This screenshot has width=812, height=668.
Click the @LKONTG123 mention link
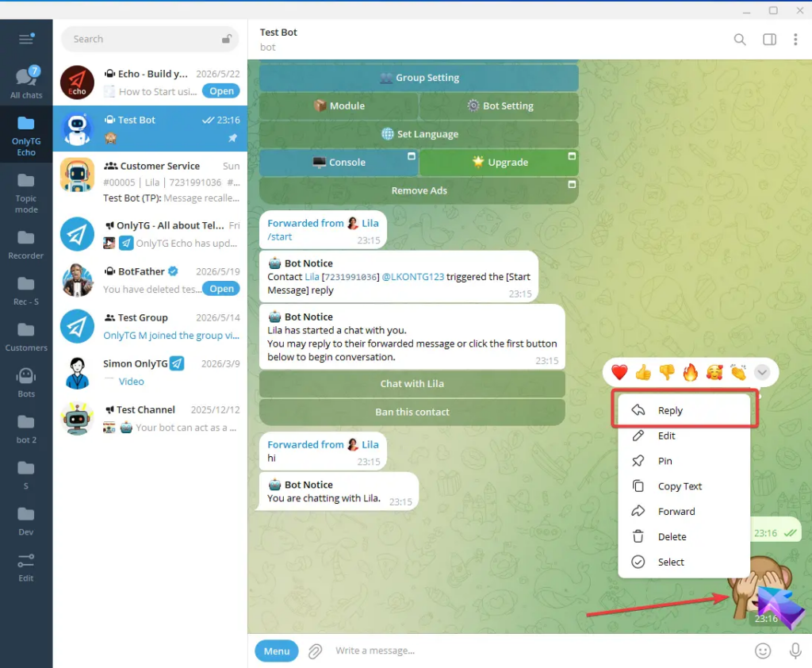(x=412, y=277)
